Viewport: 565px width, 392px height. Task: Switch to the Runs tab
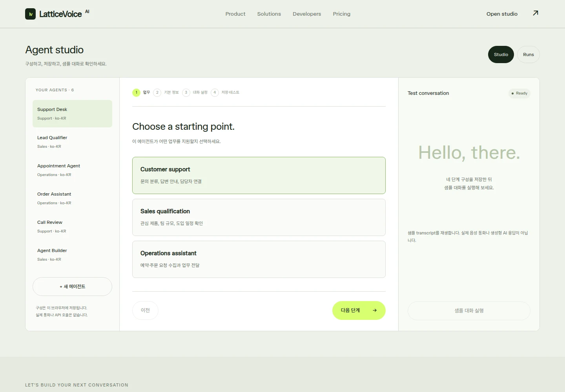pyautogui.click(x=529, y=54)
